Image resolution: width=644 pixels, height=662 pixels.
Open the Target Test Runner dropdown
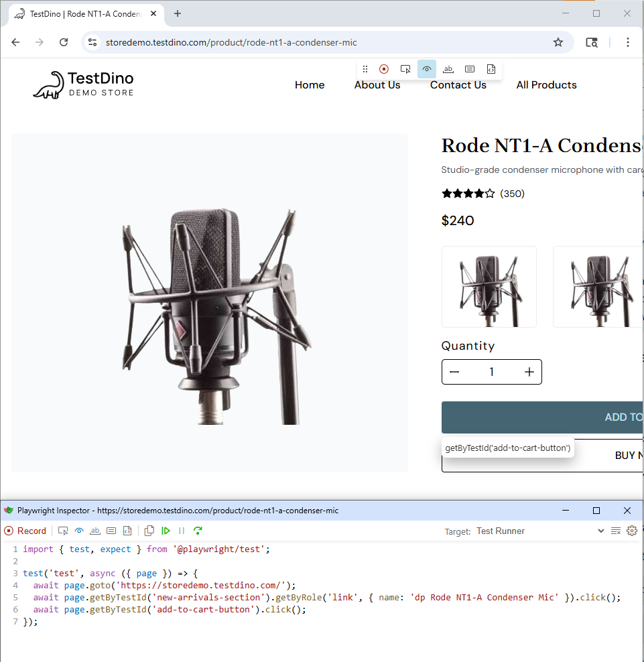tap(539, 531)
